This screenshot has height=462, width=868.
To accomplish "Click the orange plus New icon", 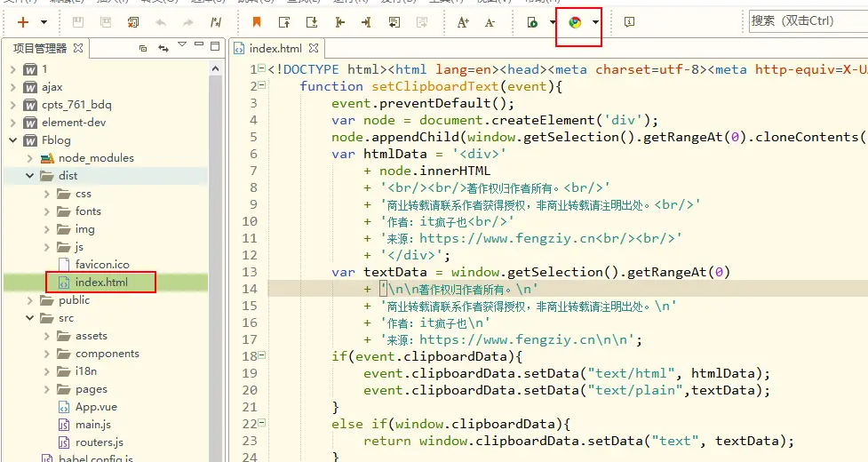I will 23,22.
